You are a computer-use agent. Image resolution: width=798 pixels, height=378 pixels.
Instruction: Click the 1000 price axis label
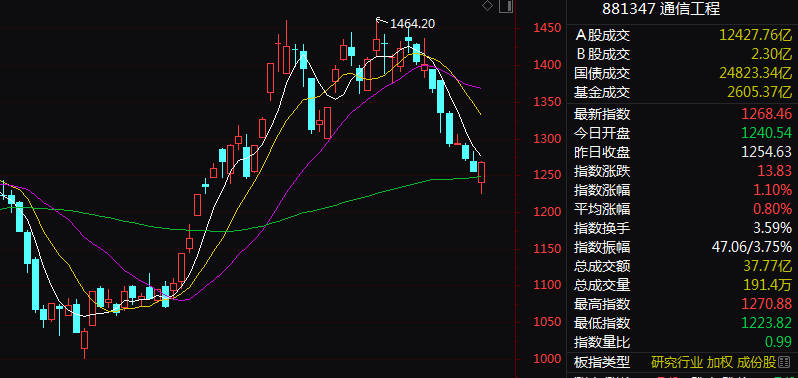pos(547,359)
